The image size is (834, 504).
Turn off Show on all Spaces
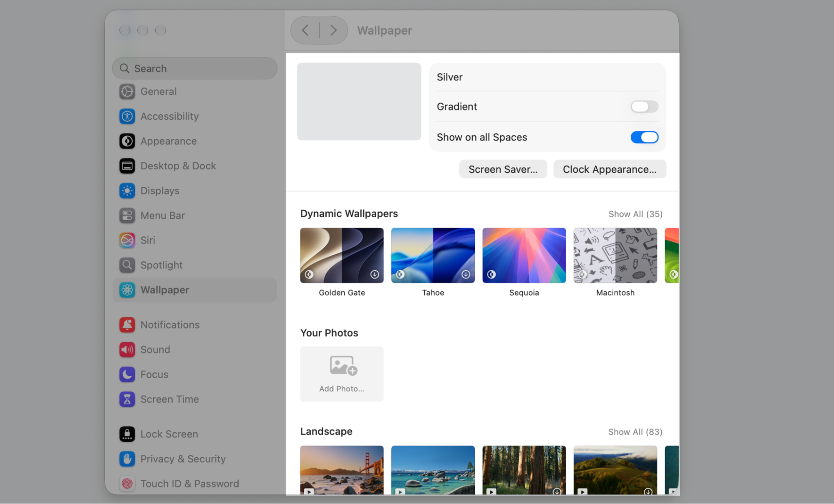(x=644, y=137)
